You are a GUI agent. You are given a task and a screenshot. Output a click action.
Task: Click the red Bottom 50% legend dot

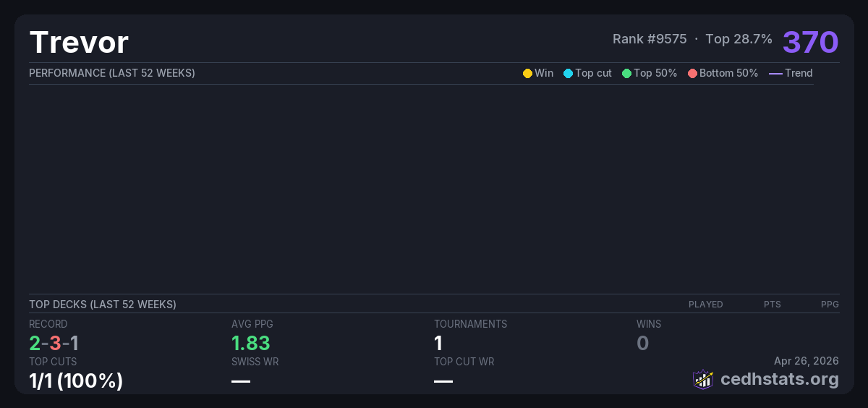pos(692,73)
